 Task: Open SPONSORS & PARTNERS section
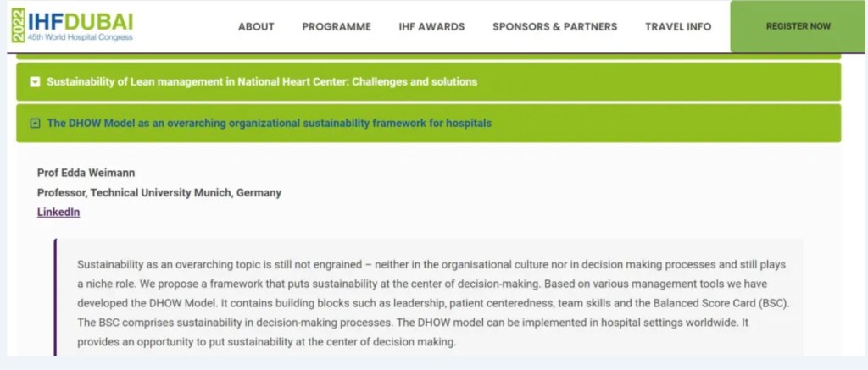554,26
